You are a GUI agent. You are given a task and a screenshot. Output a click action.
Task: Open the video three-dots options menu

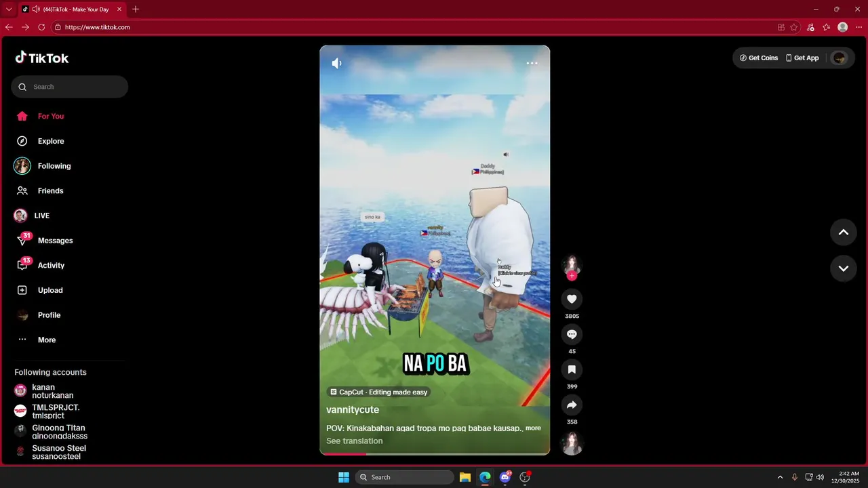point(532,63)
